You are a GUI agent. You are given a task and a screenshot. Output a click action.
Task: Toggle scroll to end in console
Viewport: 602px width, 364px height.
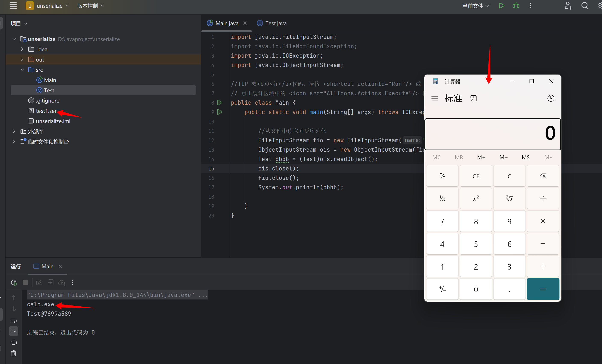(14, 331)
